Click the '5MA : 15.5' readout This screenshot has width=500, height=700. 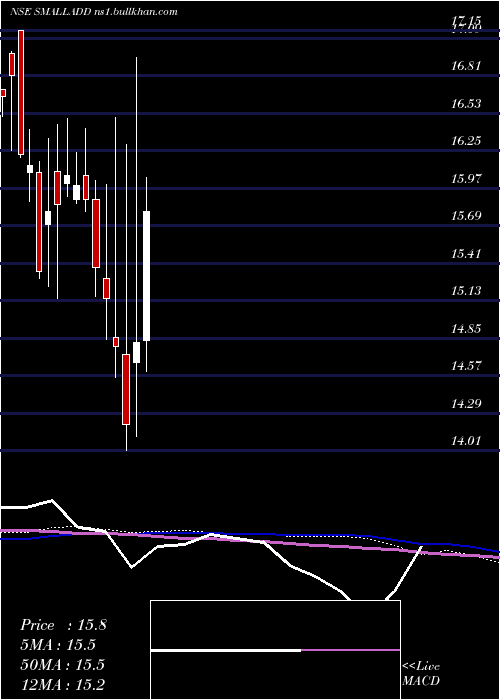(x=58, y=645)
